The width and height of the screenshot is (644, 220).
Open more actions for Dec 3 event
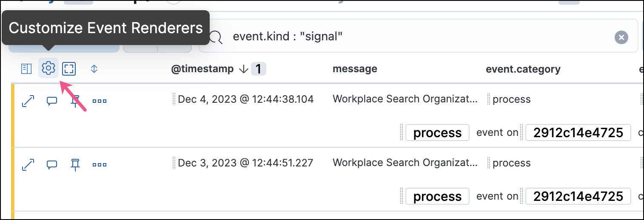click(x=100, y=165)
